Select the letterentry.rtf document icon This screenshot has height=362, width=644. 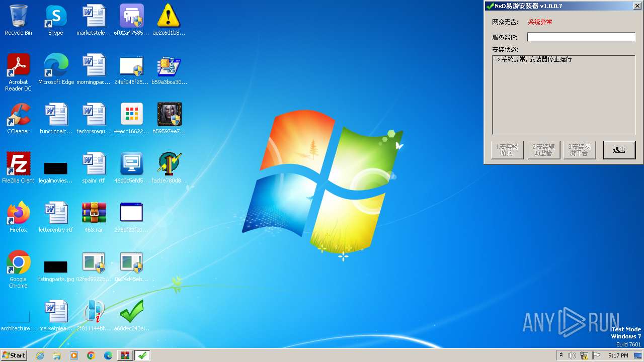click(56, 217)
